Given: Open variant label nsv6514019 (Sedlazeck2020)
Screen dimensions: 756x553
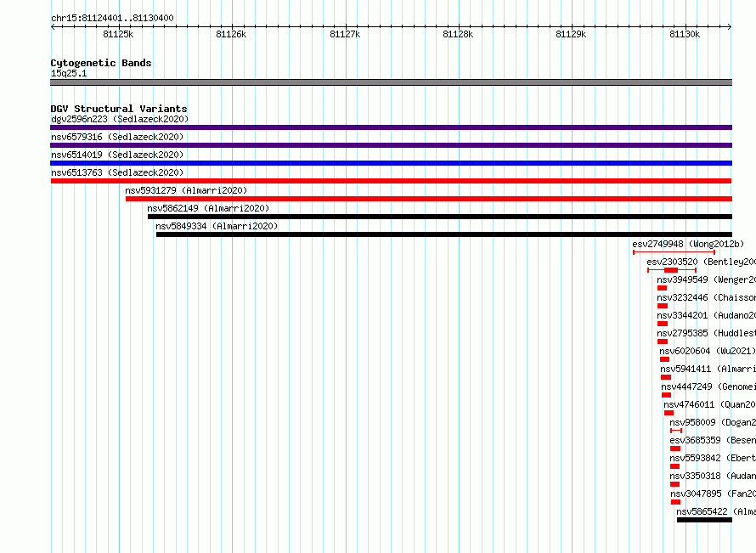Looking at the screenshot, I should [x=117, y=155].
